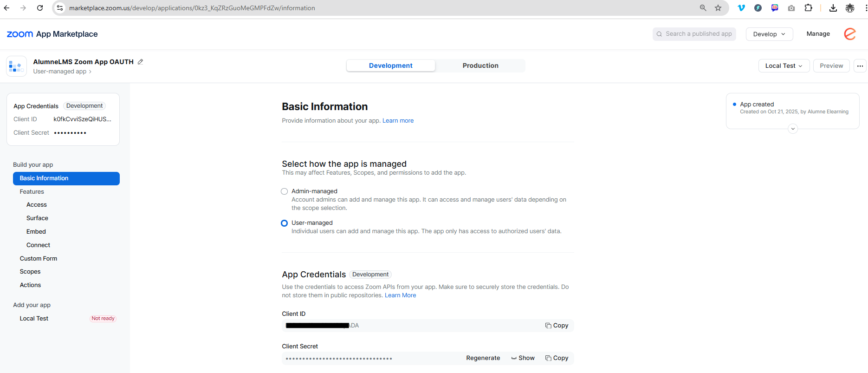Click the user profile avatar icon

(x=849, y=34)
